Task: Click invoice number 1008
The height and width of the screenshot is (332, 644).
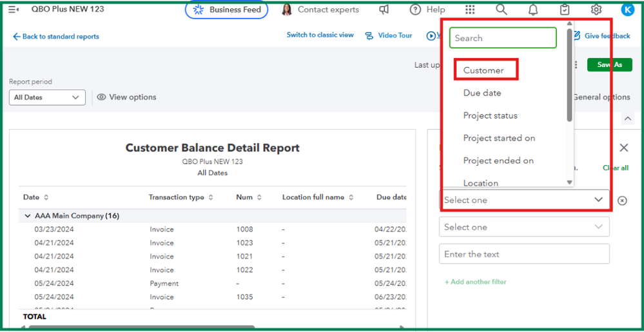Action: (245, 229)
